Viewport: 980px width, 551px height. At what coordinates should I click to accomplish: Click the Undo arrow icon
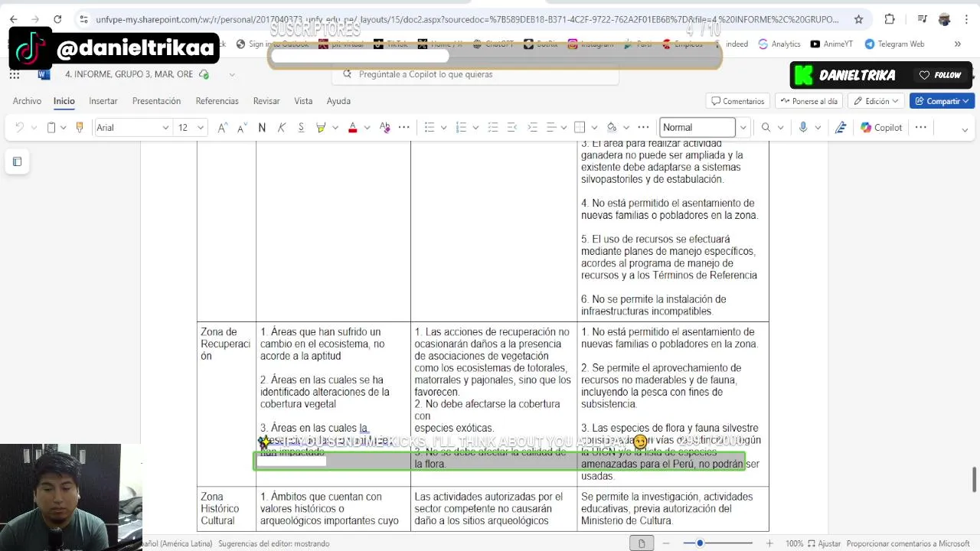click(20, 128)
